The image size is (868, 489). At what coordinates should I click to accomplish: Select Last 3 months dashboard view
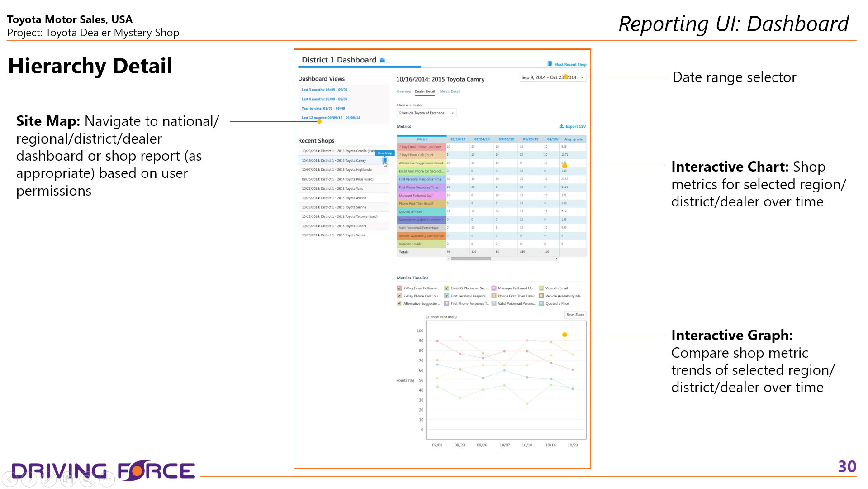[x=325, y=90]
